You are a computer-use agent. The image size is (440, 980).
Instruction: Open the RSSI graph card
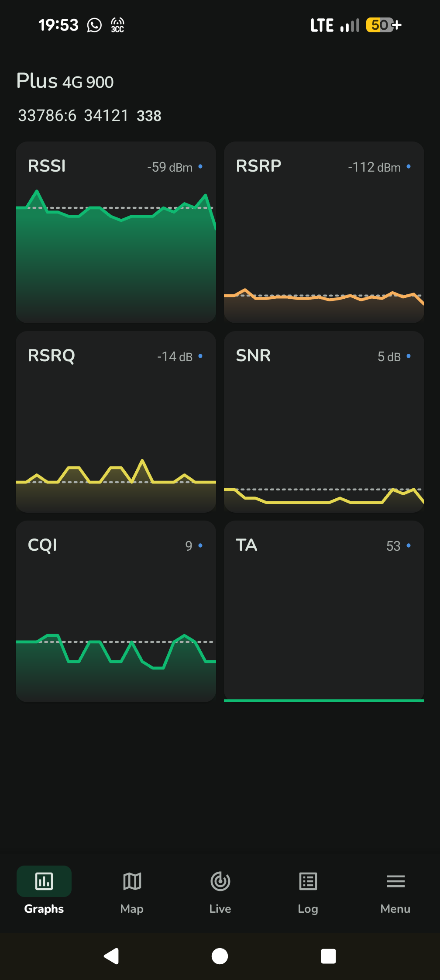[116, 232]
